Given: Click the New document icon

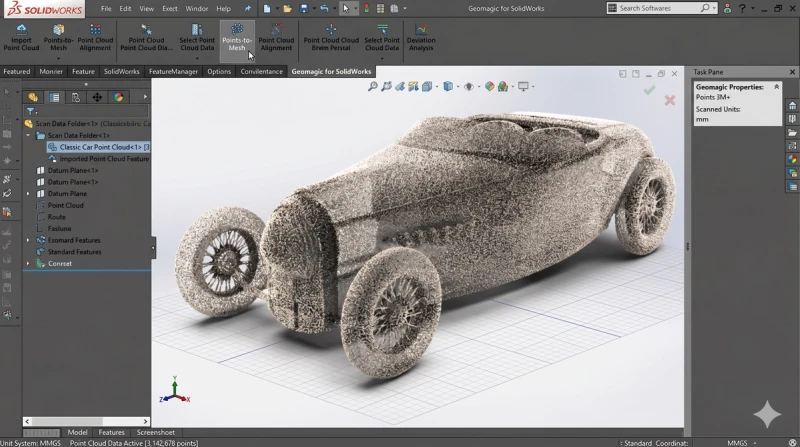Looking at the screenshot, I should 267,8.
